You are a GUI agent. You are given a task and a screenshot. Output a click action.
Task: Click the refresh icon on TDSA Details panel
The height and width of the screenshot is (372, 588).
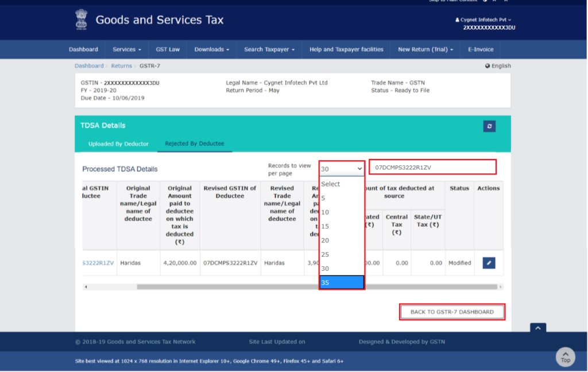(x=489, y=126)
